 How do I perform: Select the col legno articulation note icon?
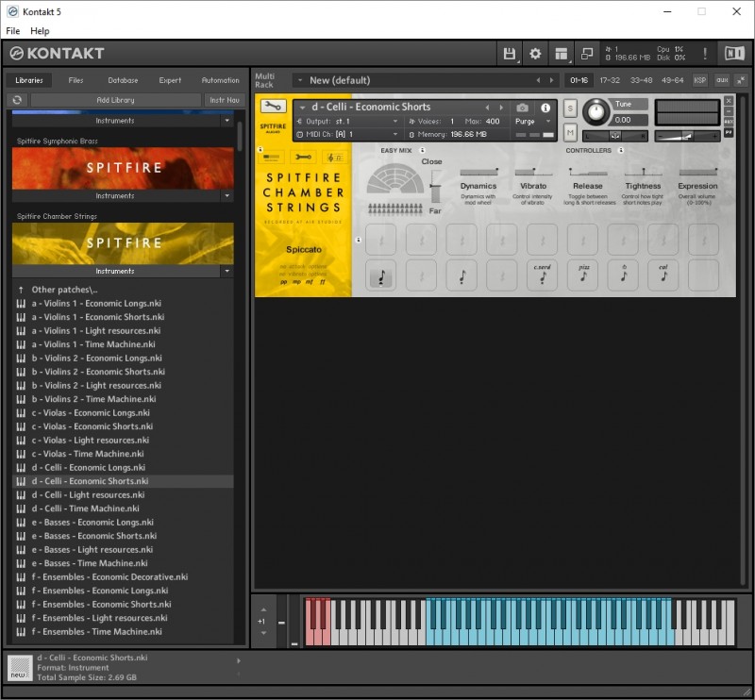663,275
